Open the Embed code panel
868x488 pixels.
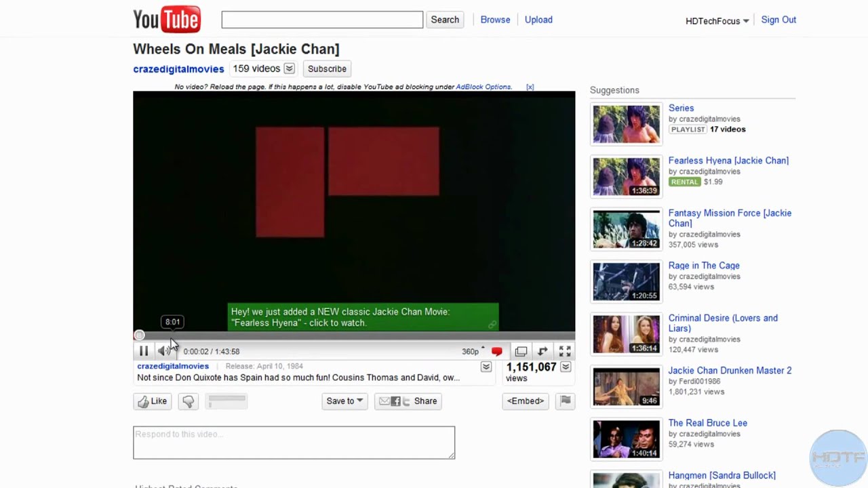tap(526, 401)
